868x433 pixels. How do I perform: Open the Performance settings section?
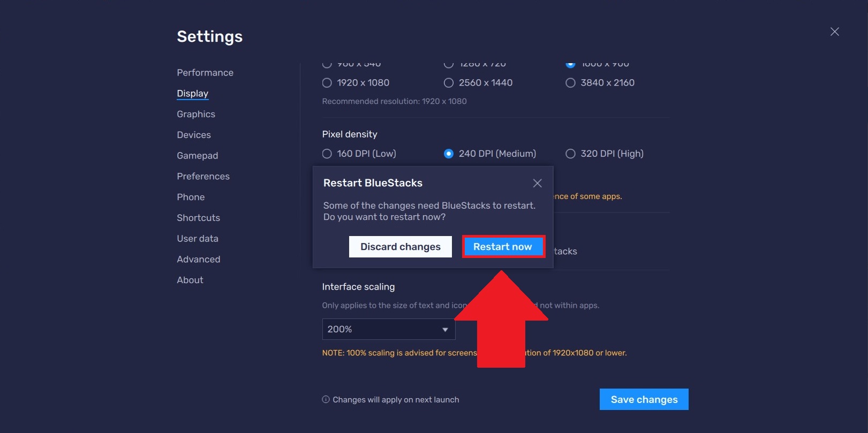(205, 72)
